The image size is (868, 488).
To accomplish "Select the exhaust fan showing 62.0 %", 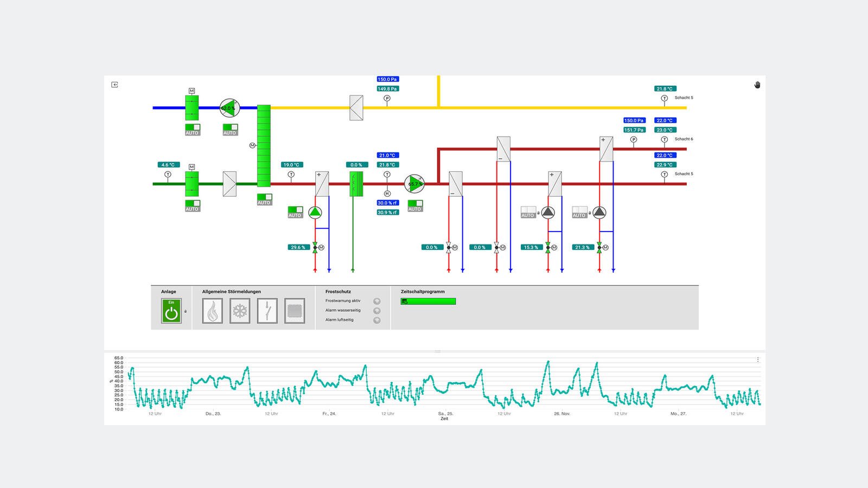I will pyautogui.click(x=229, y=108).
